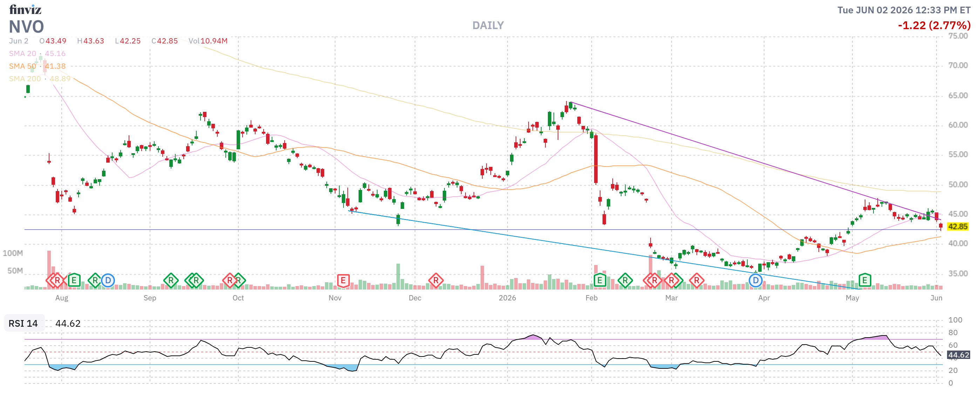The image size is (980, 394).
Task: Click the May label on the time axis
Action: (x=852, y=298)
